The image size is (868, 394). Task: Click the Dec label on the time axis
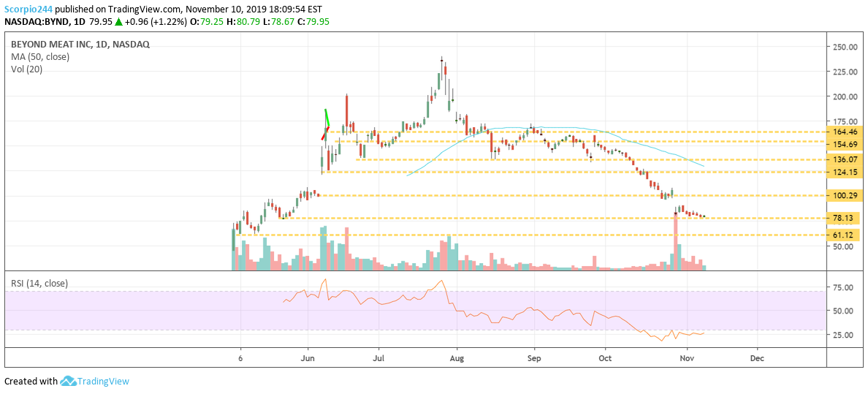coord(757,358)
